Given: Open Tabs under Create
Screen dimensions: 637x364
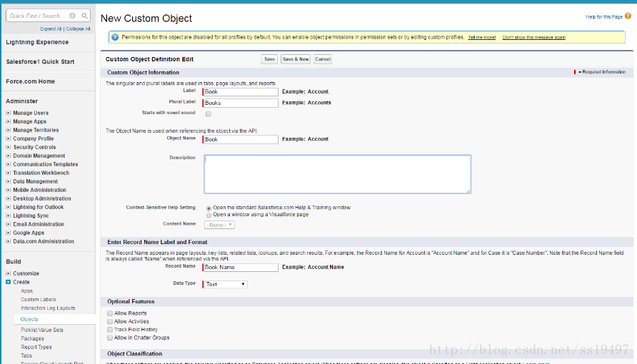Looking at the screenshot, I should [x=26, y=355].
